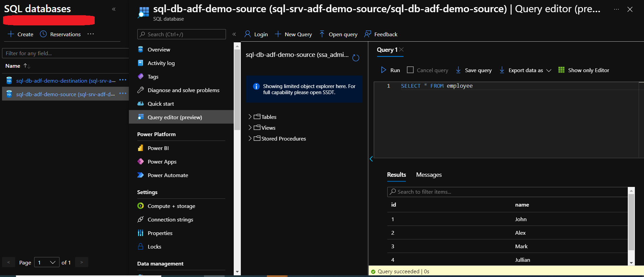Select the Jullian result row

coord(507,259)
